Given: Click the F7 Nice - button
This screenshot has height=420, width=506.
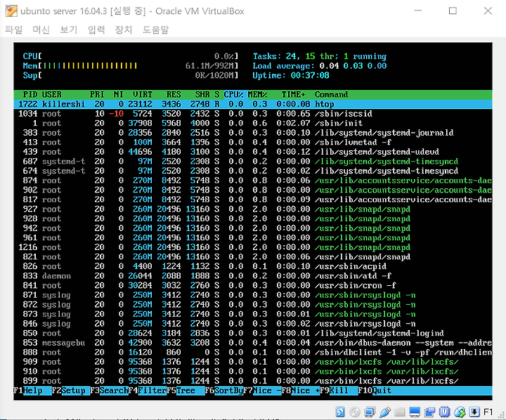Looking at the screenshot, I should 262,391.
